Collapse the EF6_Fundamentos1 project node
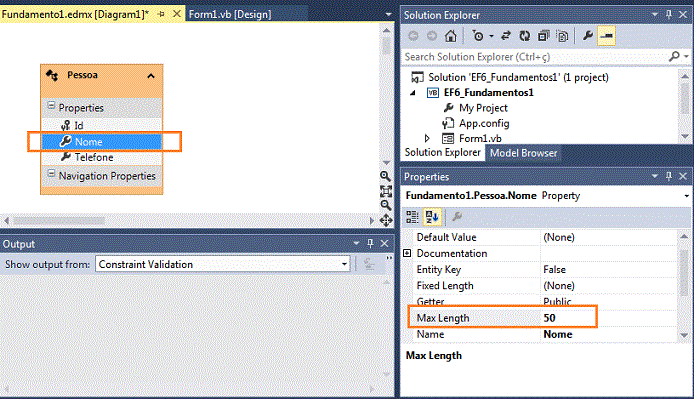Screen dimensions: 694x399 pyautogui.click(x=413, y=93)
